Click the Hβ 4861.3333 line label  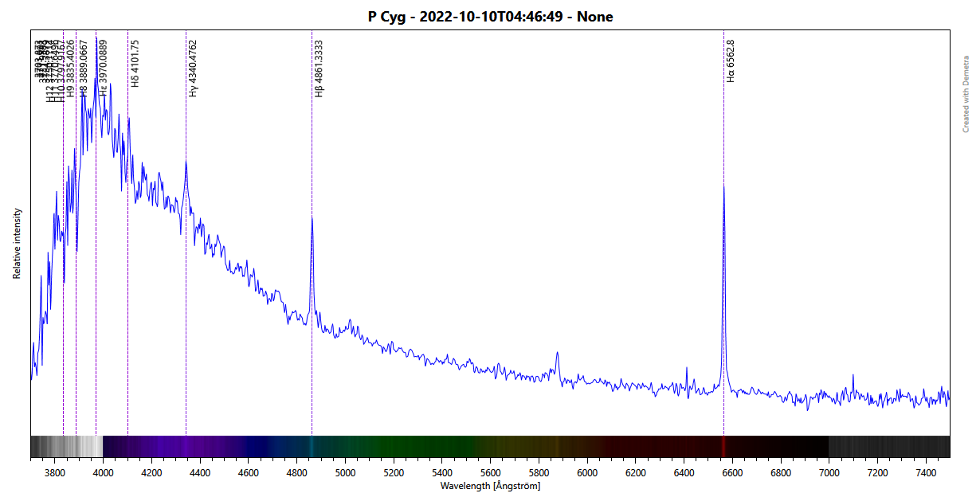tap(319, 68)
